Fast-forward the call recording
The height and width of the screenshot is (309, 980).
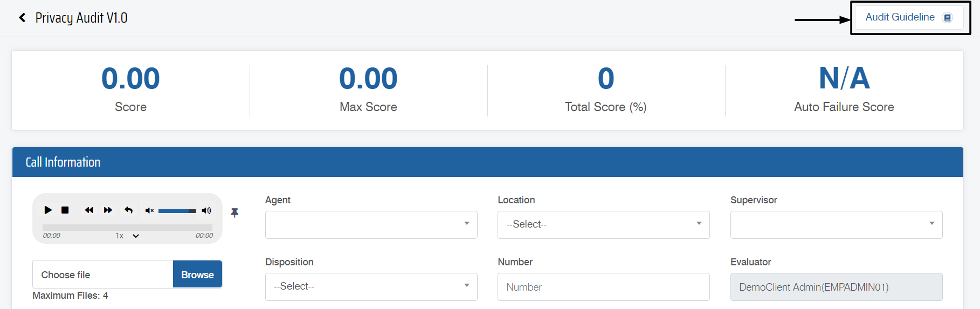pos(108,210)
